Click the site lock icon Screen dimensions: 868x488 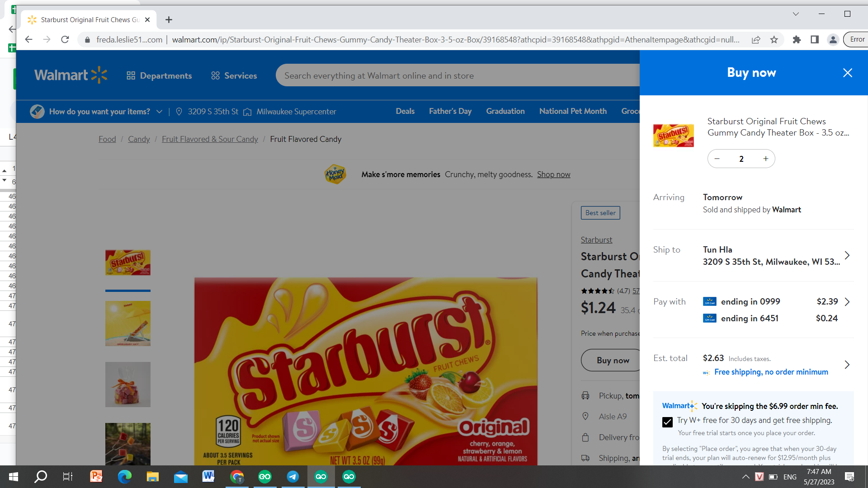coord(87,40)
